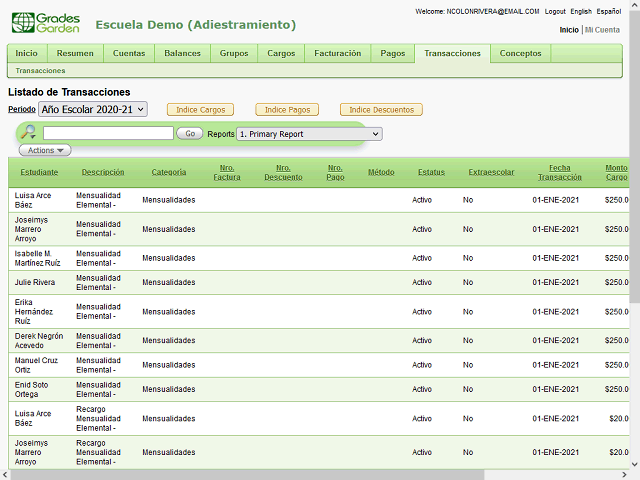Click the Índice Pagos button

(287, 109)
